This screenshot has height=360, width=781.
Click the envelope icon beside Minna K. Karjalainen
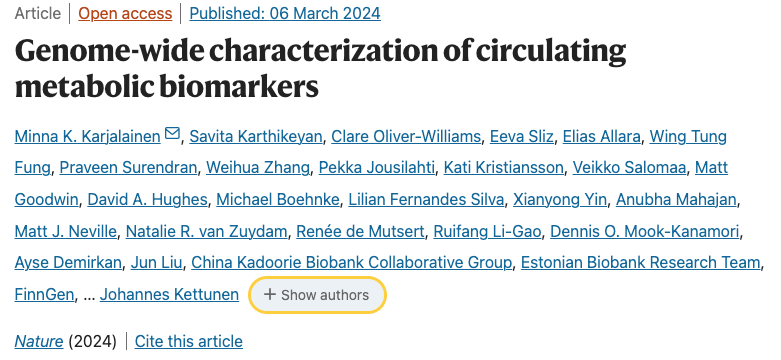click(172, 134)
